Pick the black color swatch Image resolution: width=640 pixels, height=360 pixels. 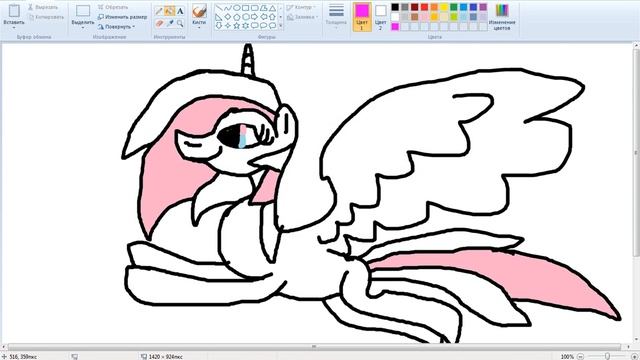[395, 7]
